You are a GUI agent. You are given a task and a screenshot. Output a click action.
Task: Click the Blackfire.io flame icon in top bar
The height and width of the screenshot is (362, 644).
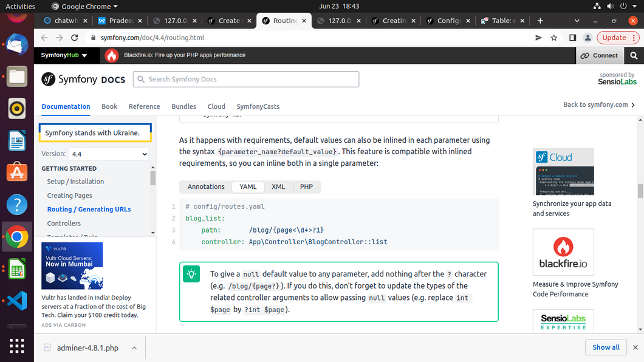pyautogui.click(x=111, y=55)
